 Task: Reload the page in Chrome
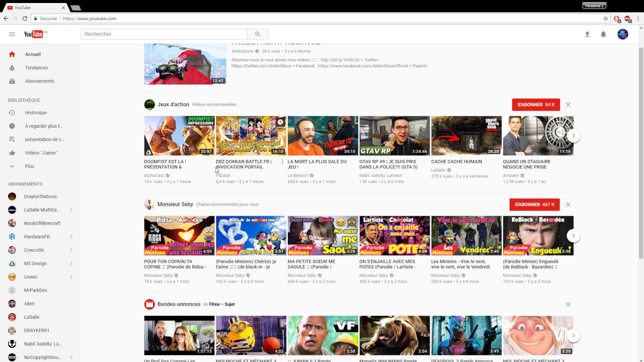click(x=25, y=19)
